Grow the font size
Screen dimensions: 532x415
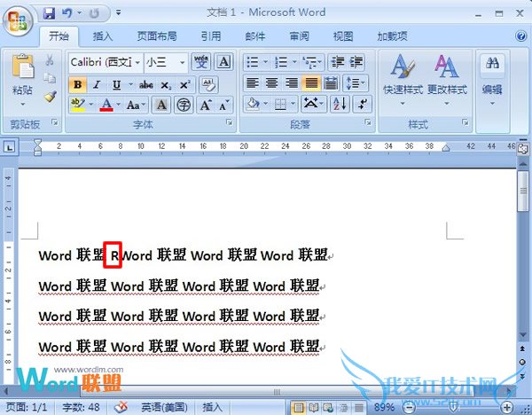point(206,106)
